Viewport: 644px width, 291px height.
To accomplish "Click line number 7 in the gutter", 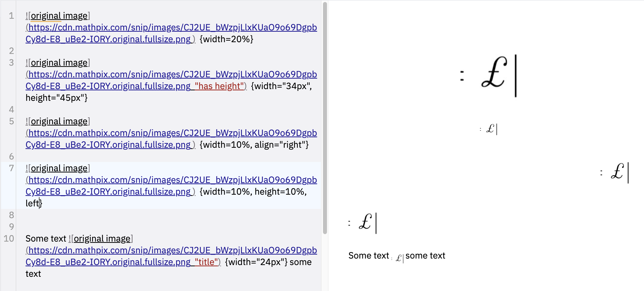I will pos(11,168).
